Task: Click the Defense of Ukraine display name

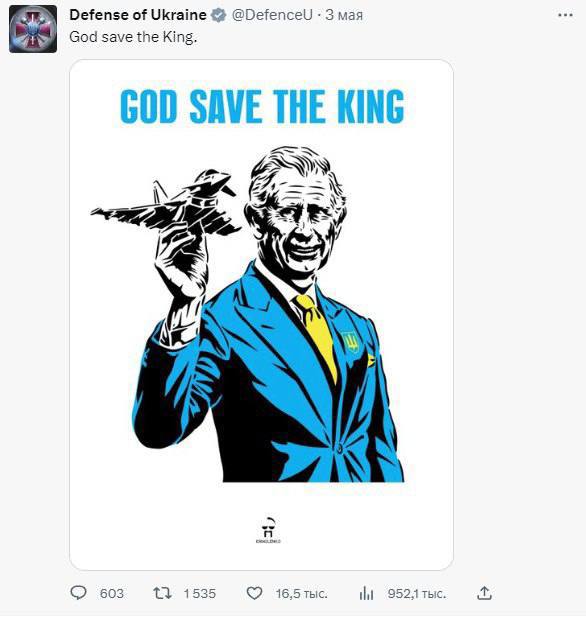Action: pos(138,15)
